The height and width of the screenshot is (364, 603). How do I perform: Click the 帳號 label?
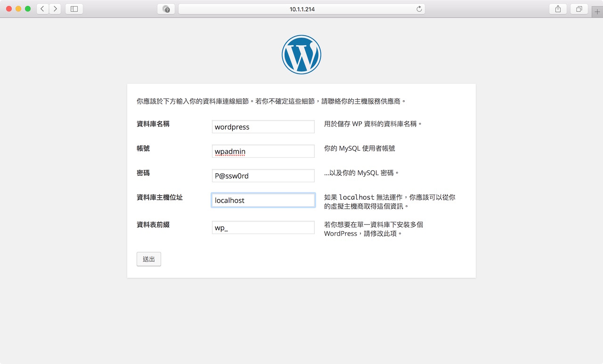(143, 148)
